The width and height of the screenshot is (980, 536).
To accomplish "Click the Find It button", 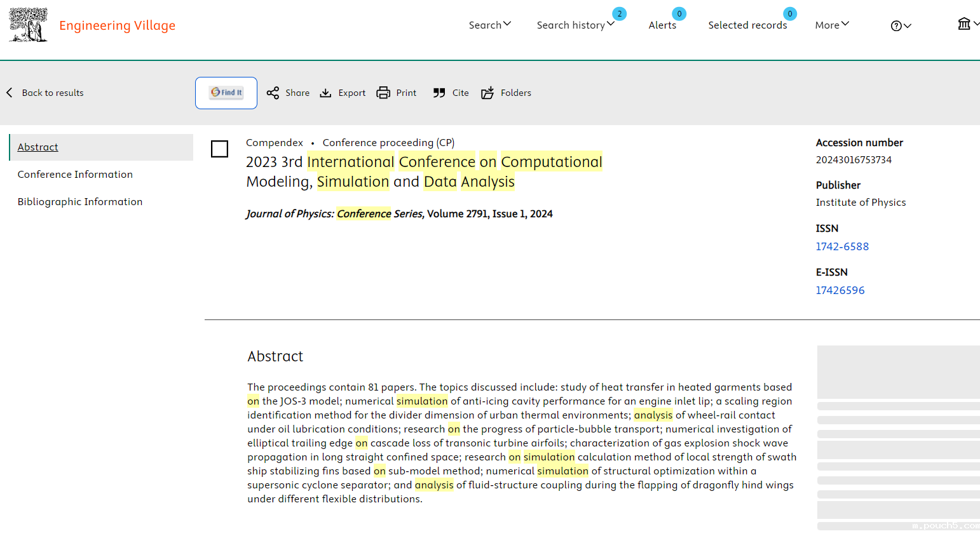I will (x=226, y=93).
